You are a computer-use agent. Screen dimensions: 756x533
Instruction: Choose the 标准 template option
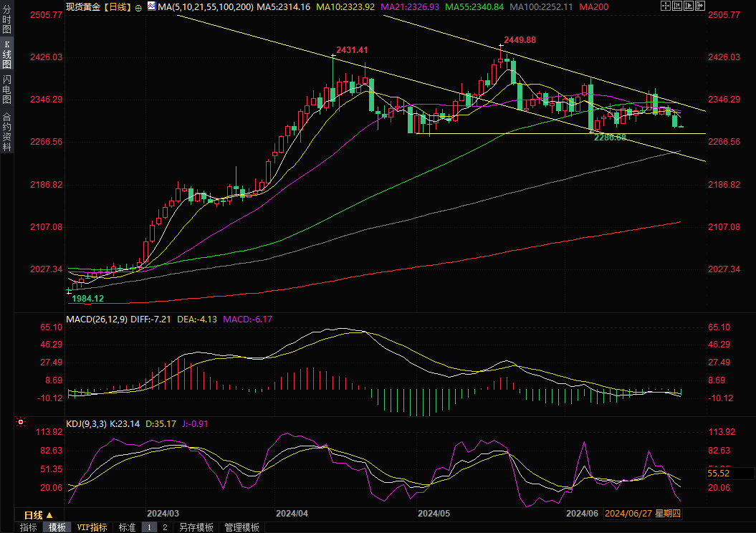point(127,527)
